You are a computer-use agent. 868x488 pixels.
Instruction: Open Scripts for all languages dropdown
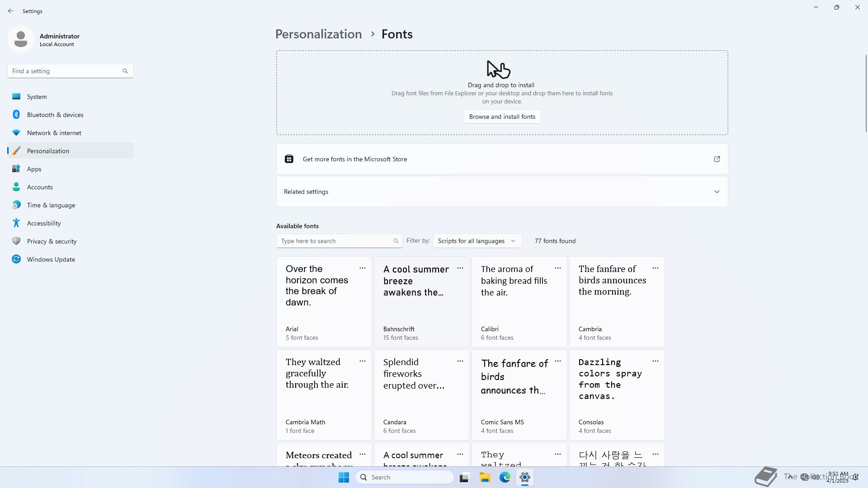coord(476,241)
